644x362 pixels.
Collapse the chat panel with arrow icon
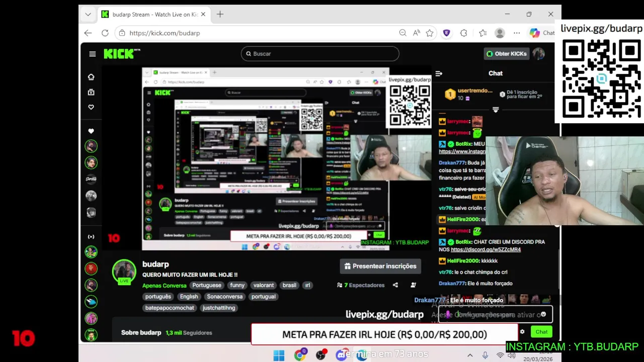tap(439, 73)
